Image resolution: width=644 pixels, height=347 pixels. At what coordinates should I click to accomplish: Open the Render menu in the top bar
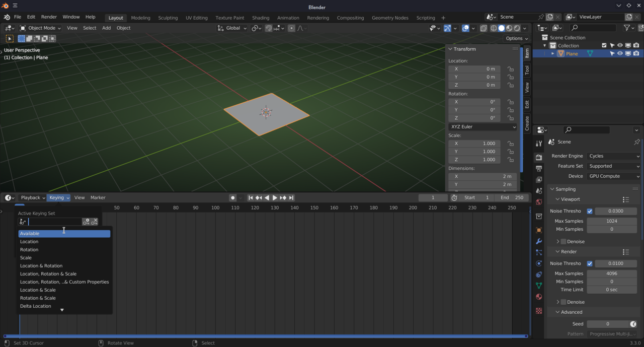[x=49, y=17]
